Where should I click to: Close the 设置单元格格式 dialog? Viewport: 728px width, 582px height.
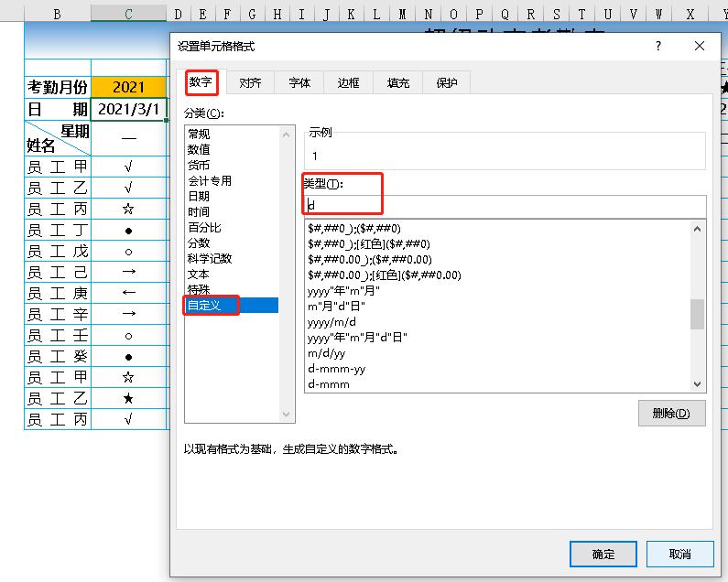point(700,46)
